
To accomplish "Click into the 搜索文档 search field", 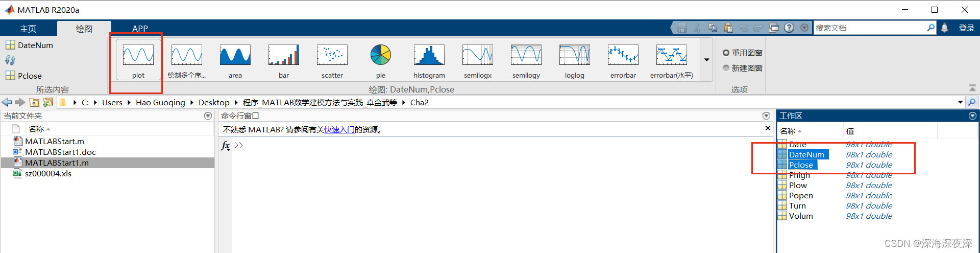I will click(x=870, y=28).
